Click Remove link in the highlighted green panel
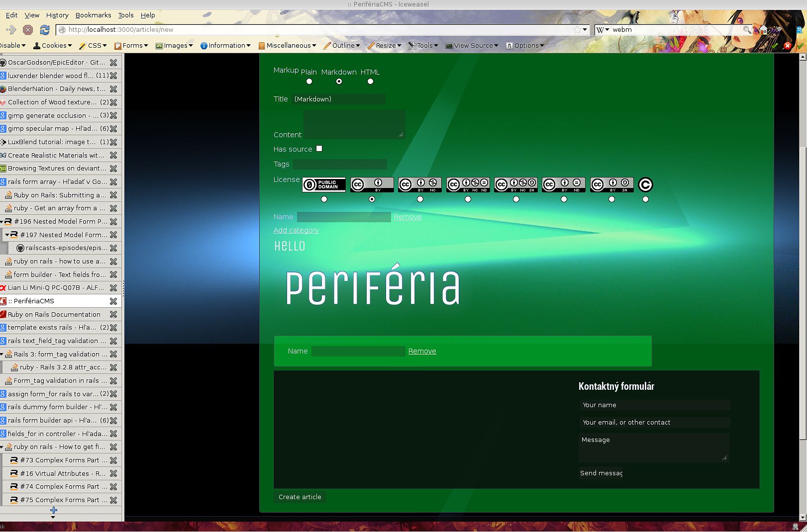Image resolution: width=807 pixels, height=532 pixels. pos(422,352)
